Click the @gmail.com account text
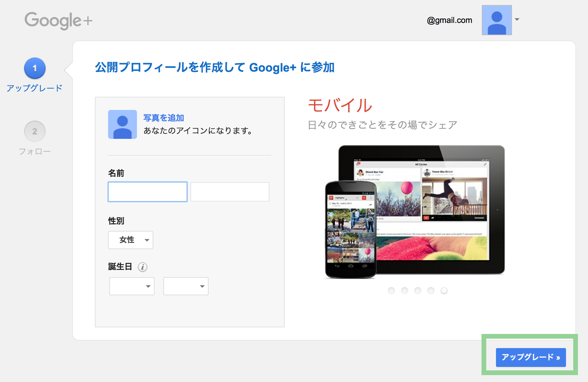 click(x=449, y=20)
